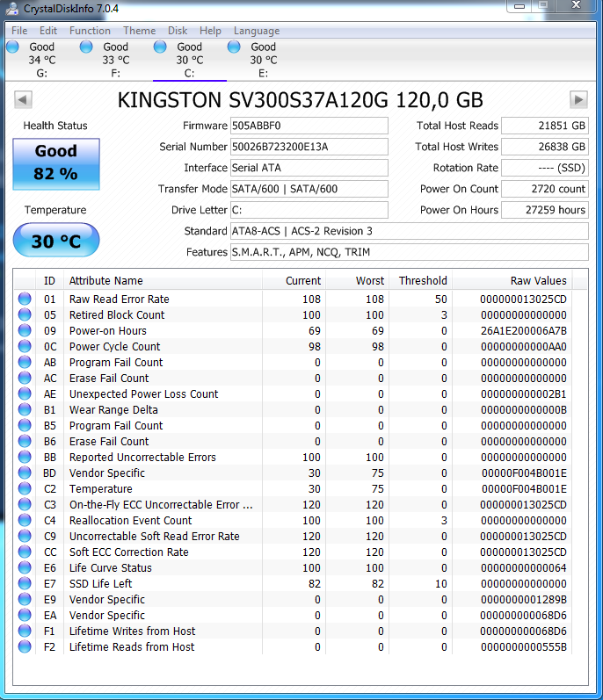The height and width of the screenshot is (700, 603).
Task: Open the Function menu
Action: pyautogui.click(x=90, y=31)
